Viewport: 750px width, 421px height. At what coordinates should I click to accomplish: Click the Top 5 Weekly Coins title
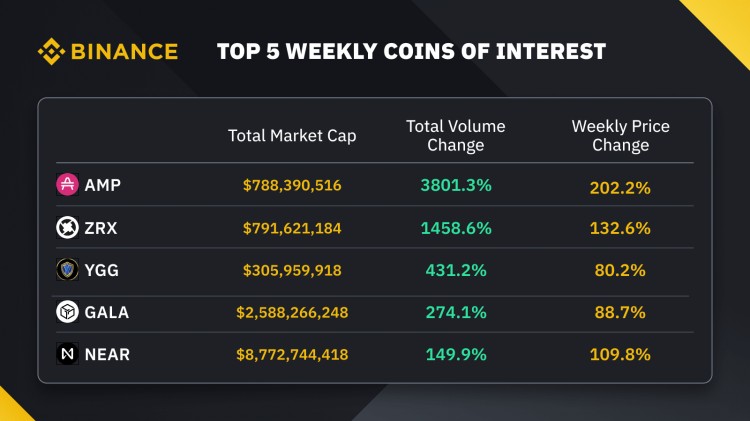click(x=411, y=51)
